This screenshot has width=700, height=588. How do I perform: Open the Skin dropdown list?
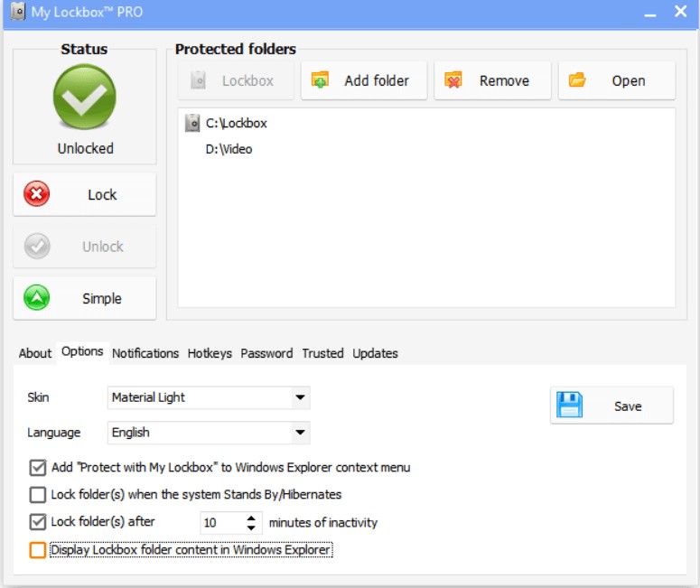pyautogui.click(x=300, y=397)
